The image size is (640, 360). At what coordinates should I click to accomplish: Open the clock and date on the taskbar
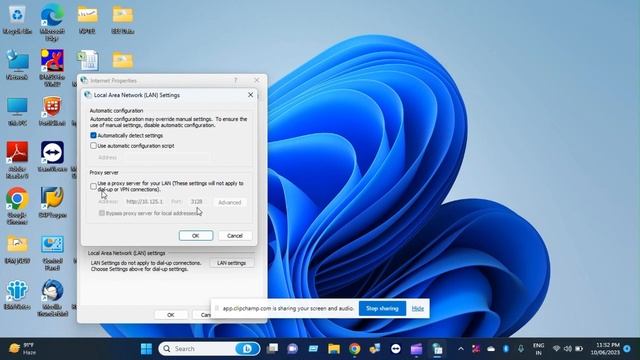[605, 349]
